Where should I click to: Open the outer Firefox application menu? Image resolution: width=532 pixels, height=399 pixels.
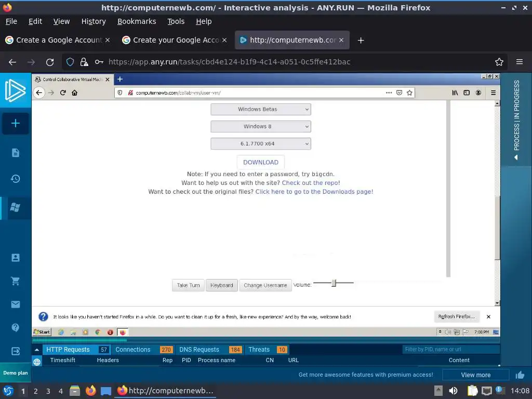[x=519, y=62]
